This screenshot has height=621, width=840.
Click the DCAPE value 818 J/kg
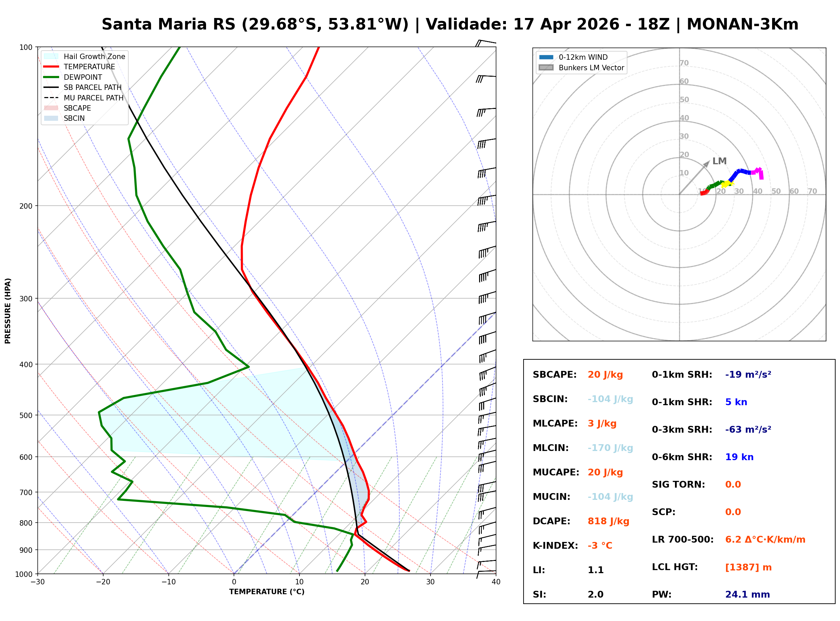608,521
